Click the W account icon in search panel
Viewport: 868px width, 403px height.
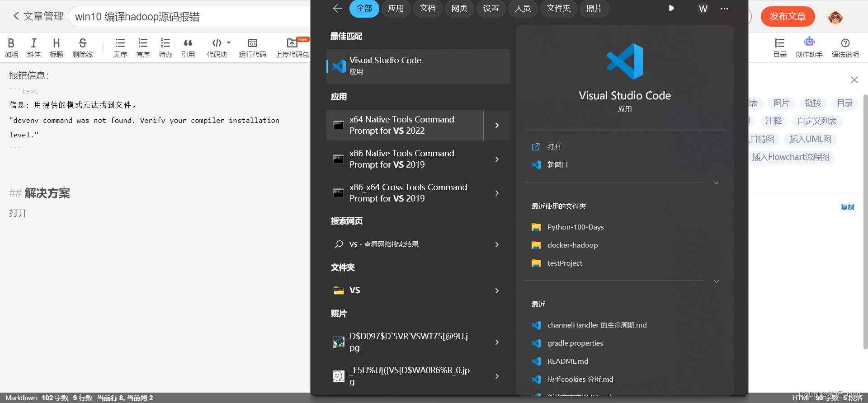click(x=703, y=9)
